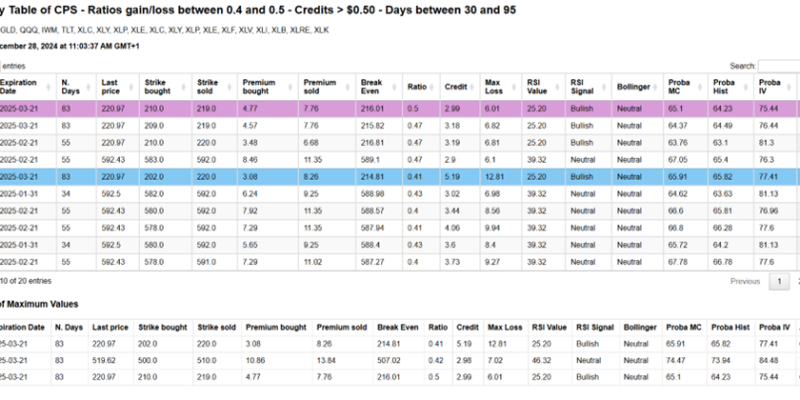The width and height of the screenshot is (800, 400).
Task: Sort main table by N. Days header
Action: click(x=71, y=86)
